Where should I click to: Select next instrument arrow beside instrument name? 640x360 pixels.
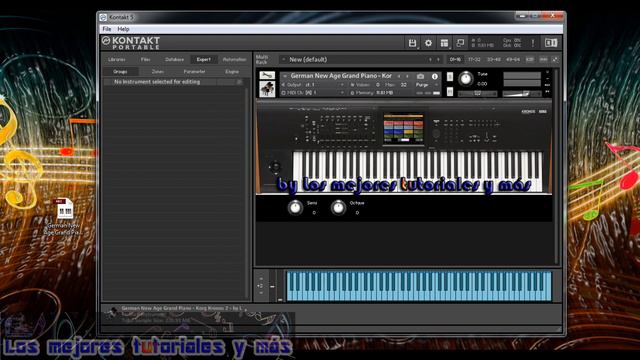click(x=407, y=76)
